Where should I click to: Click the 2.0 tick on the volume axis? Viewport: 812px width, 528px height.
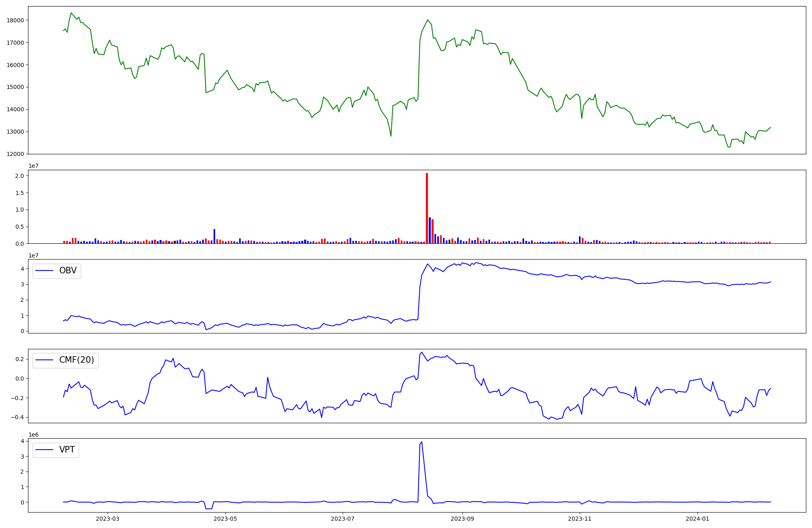point(19,176)
